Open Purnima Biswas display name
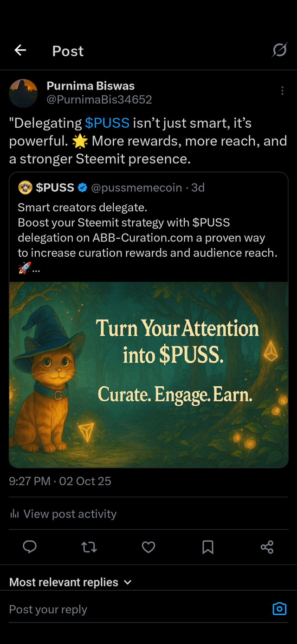Screen dimensions: 297x644 [x=90, y=86]
